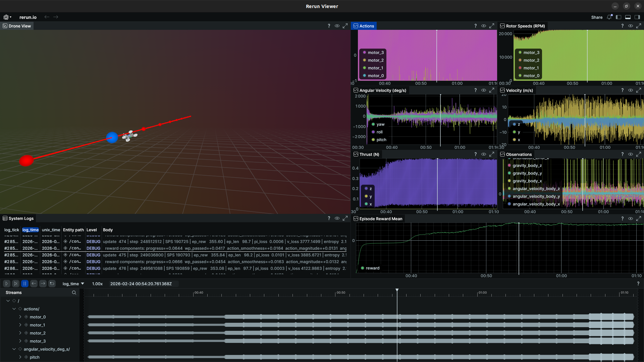Hide the Actions view with eye icon

click(x=483, y=26)
